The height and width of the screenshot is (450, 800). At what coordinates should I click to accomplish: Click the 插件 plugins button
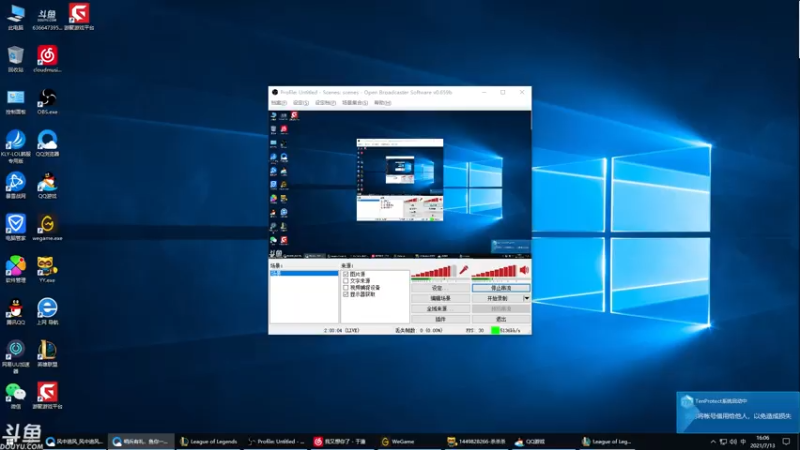point(440,319)
